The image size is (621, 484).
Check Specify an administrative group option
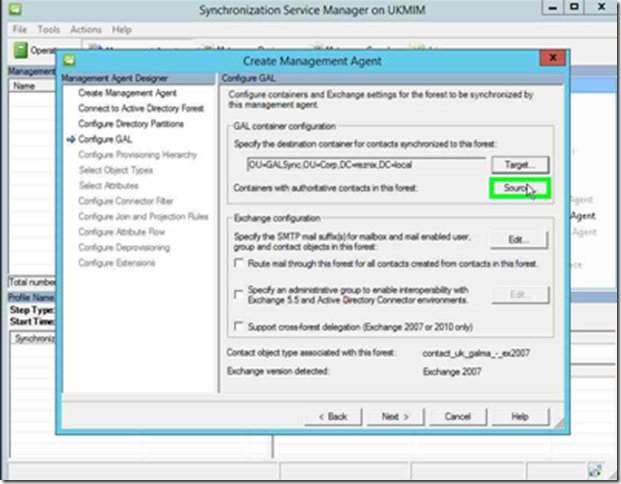(x=238, y=294)
